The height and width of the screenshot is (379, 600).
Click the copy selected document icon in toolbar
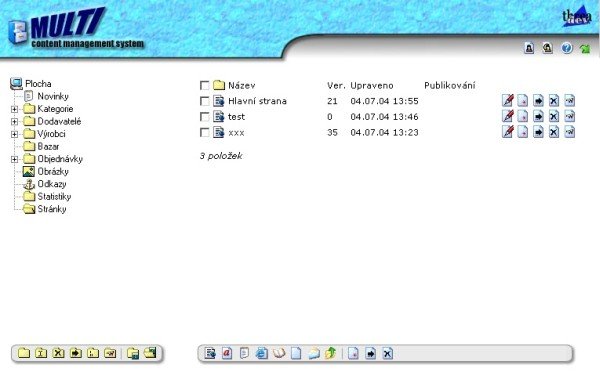tap(353, 353)
